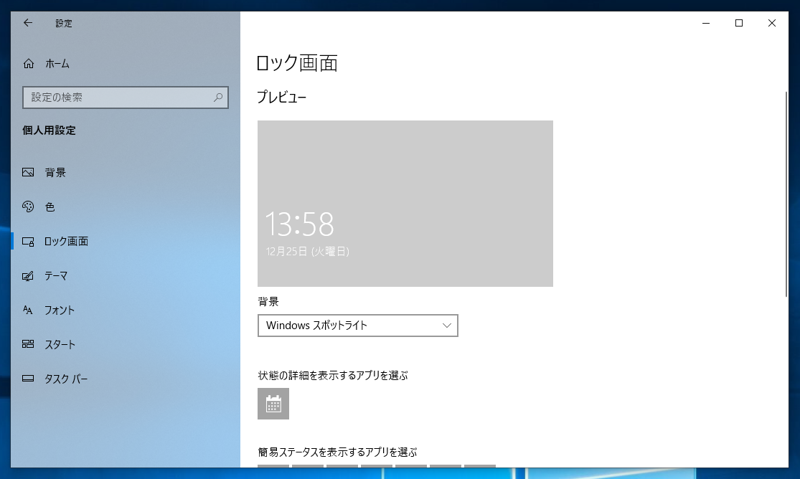Click the magnifier search icon

[x=218, y=97]
